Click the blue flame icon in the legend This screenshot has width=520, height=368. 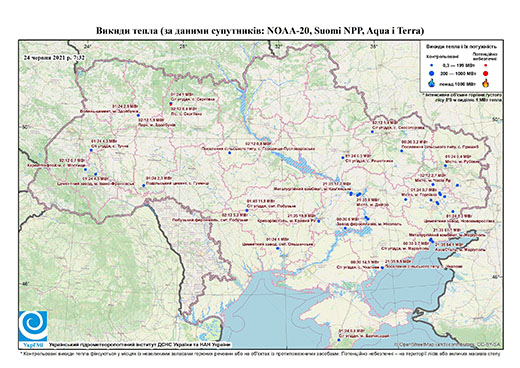432,83
